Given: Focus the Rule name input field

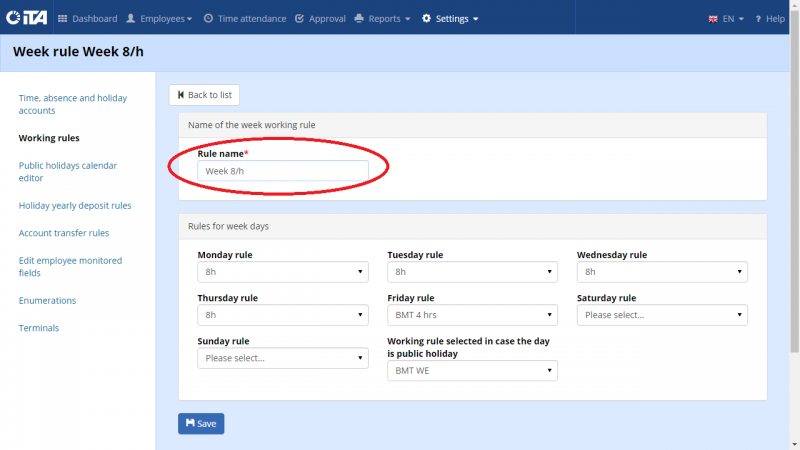Looking at the screenshot, I should click(x=283, y=171).
